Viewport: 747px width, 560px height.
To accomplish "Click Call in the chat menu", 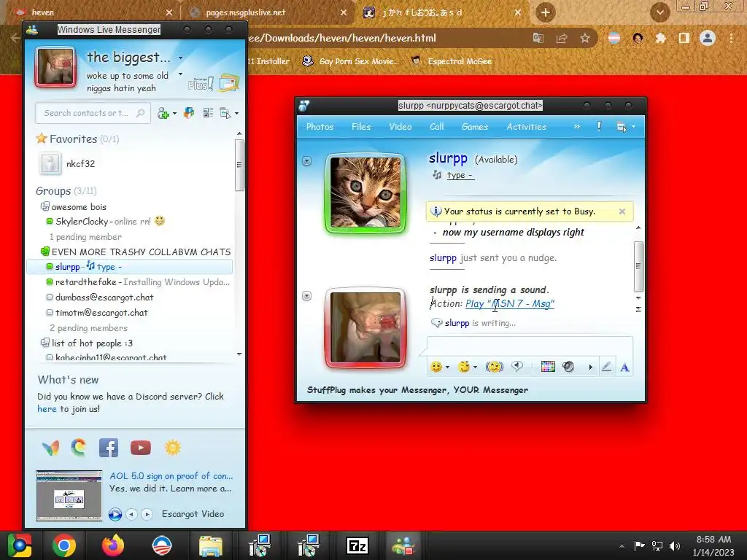I will (437, 127).
